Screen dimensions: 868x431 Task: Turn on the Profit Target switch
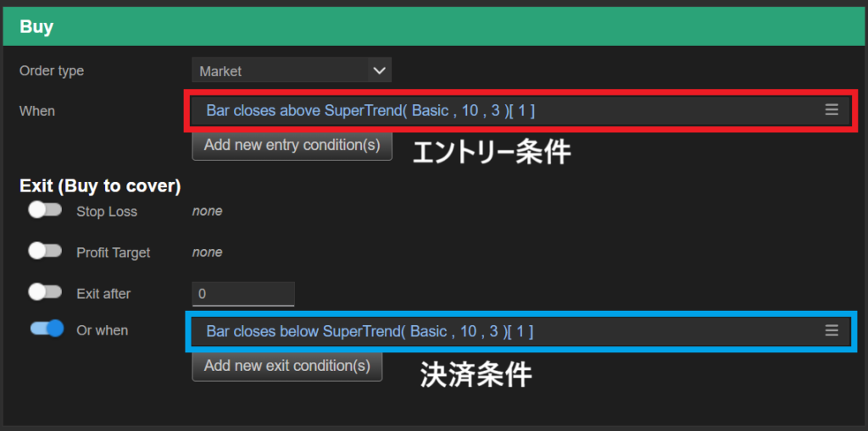tap(45, 251)
